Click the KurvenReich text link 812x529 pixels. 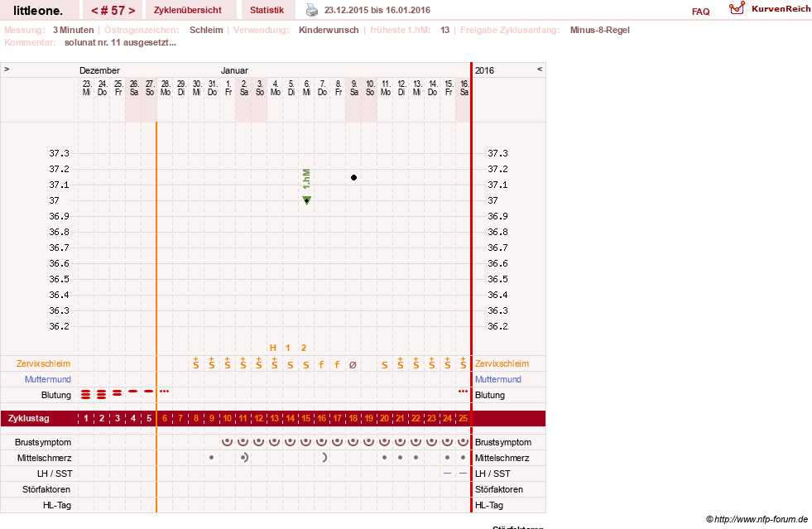coord(781,9)
